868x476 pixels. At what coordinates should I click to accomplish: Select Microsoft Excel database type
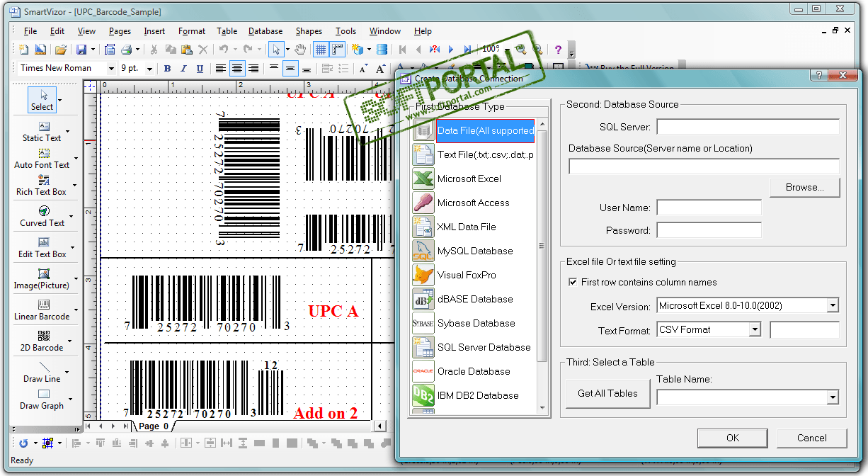coord(469,178)
